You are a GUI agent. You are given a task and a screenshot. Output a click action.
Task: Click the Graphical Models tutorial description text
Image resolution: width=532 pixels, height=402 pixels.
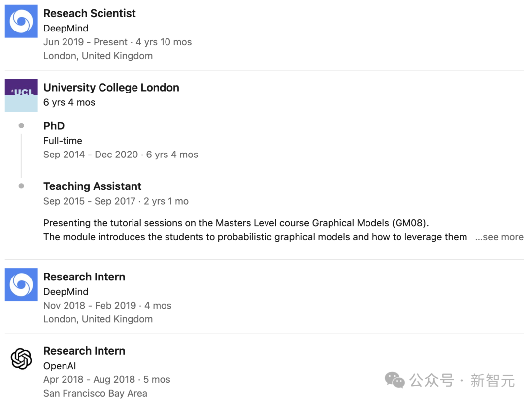tap(255, 230)
